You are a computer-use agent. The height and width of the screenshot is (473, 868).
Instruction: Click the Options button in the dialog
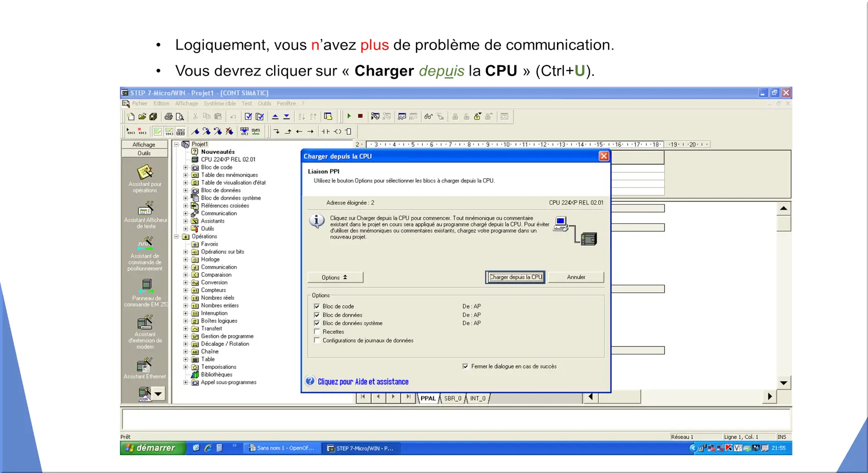[335, 277]
